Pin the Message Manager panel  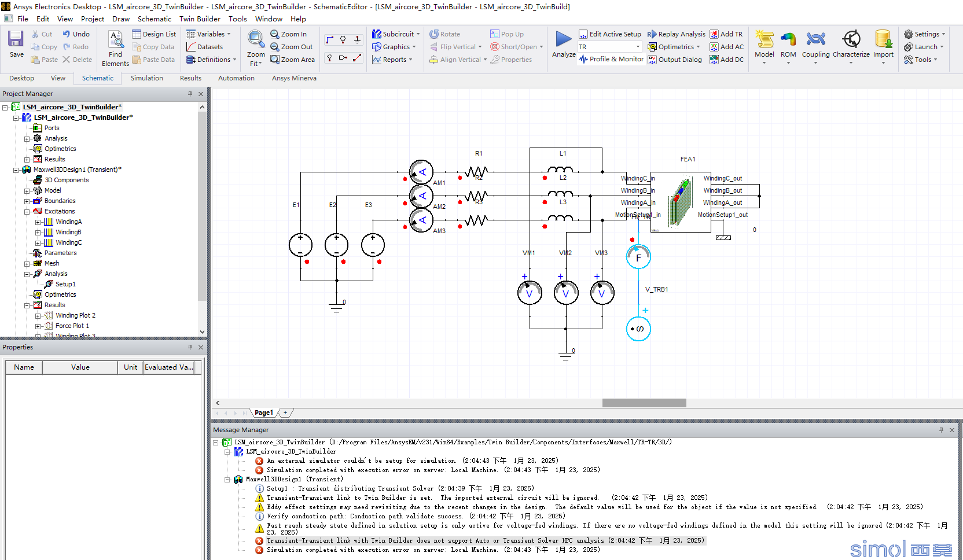pyautogui.click(x=941, y=430)
